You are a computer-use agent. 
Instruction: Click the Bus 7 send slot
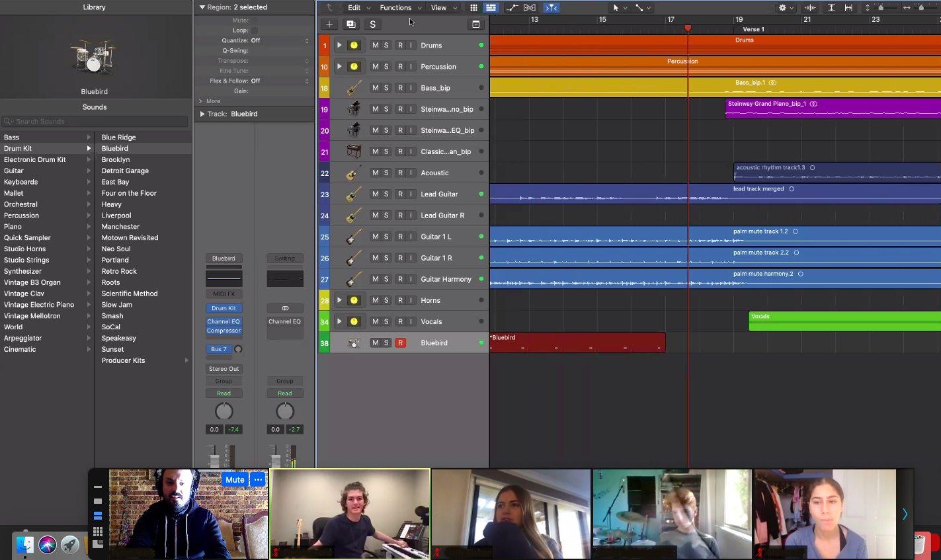pos(219,349)
